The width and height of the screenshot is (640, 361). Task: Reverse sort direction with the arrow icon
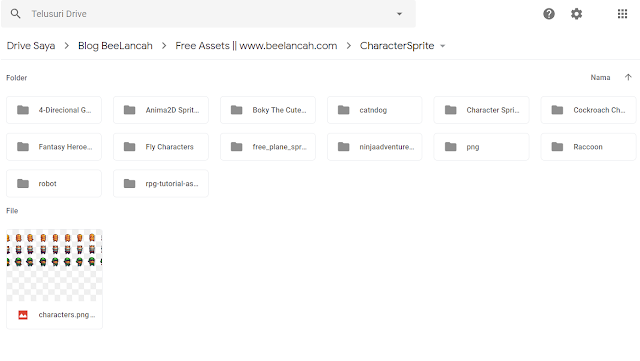point(628,77)
